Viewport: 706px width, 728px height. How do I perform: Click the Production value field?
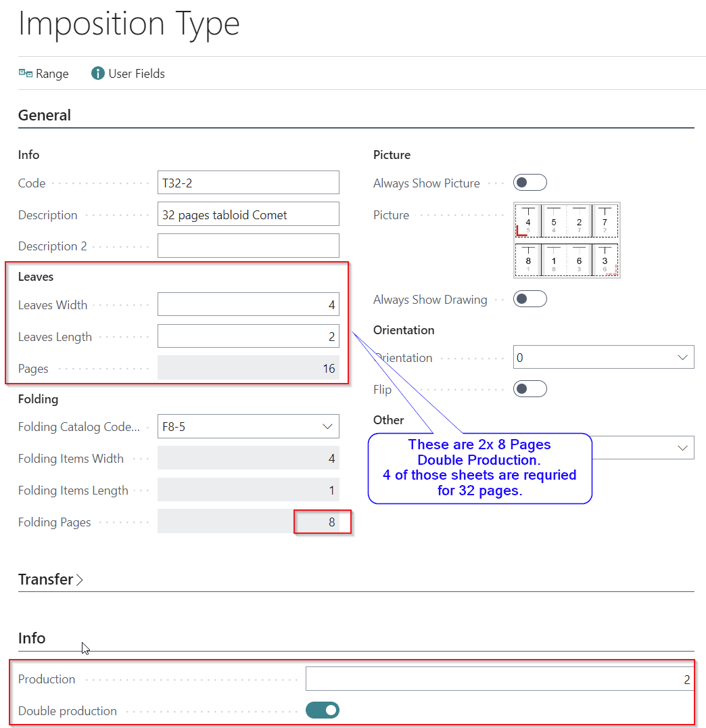[x=499, y=679]
